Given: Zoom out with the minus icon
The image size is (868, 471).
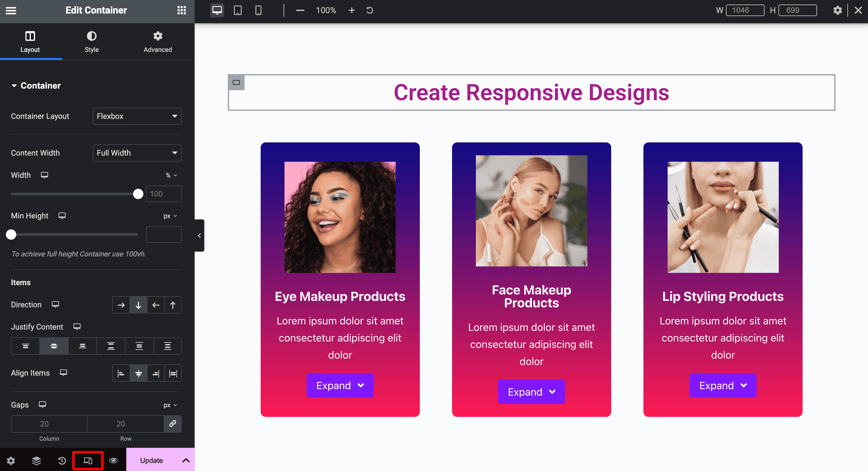Looking at the screenshot, I should (x=300, y=10).
